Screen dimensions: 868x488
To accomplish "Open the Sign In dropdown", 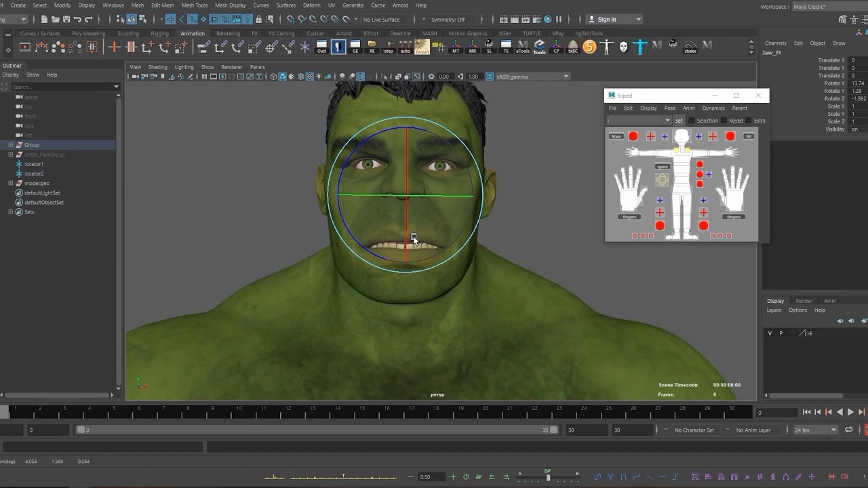I will (614, 19).
